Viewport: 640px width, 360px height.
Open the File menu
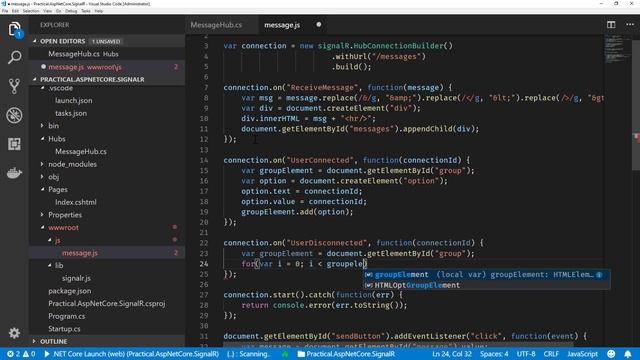coord(4,11)
